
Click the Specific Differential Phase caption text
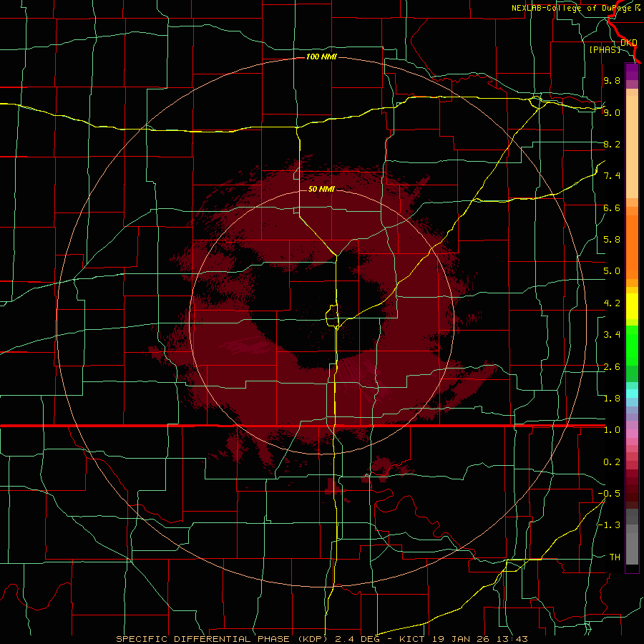point(321,639)
